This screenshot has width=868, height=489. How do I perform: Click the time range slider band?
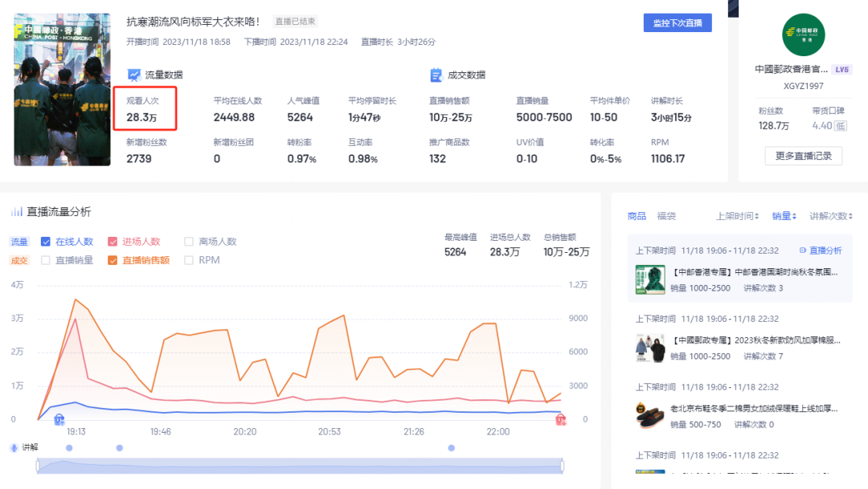click(x=300, y=466)
